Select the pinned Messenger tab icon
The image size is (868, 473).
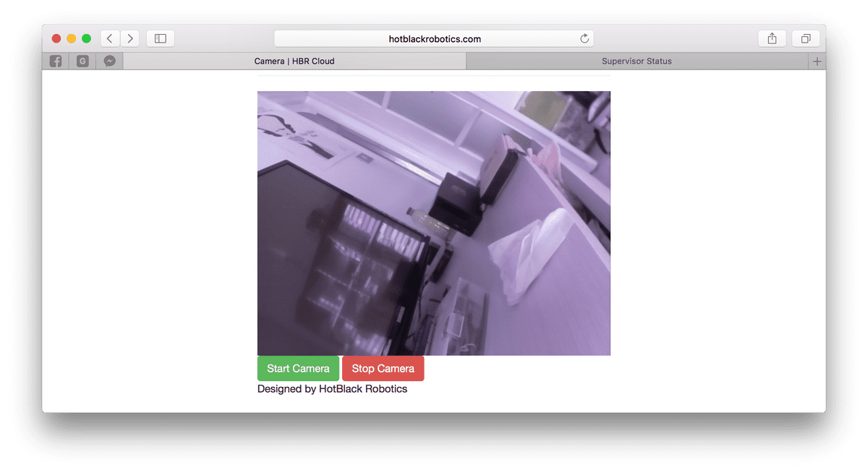[x=109, y=61]
